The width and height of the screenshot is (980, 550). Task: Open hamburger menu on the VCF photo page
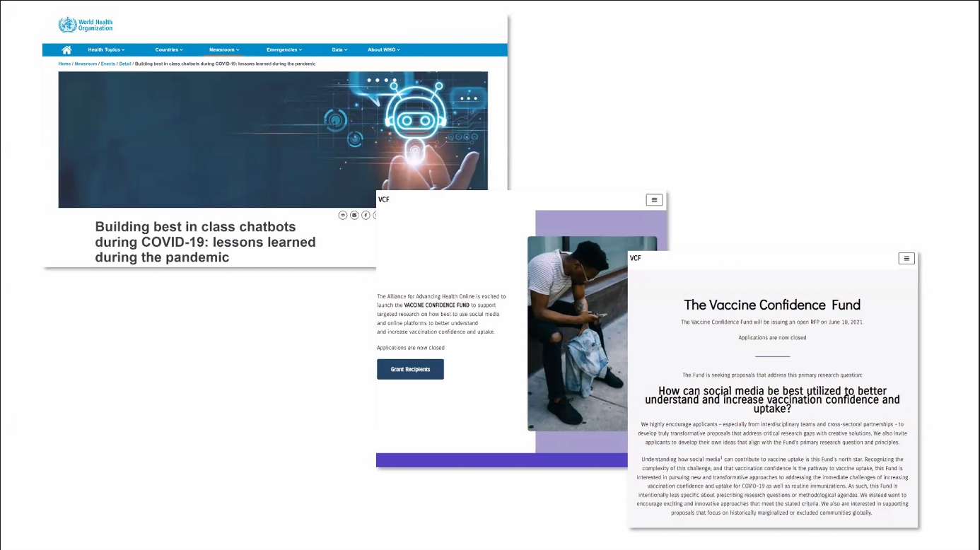(x=654, y=200)
